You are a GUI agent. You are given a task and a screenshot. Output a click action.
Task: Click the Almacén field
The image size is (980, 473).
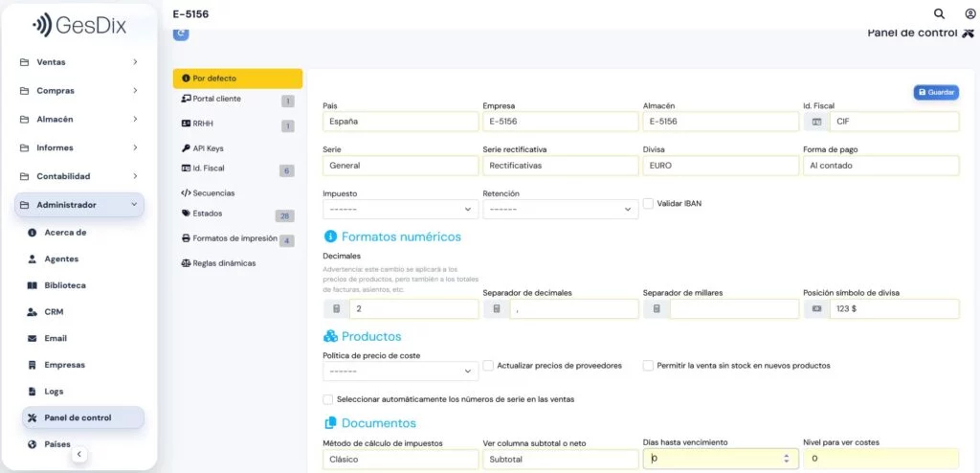click(x=721, y=122)
